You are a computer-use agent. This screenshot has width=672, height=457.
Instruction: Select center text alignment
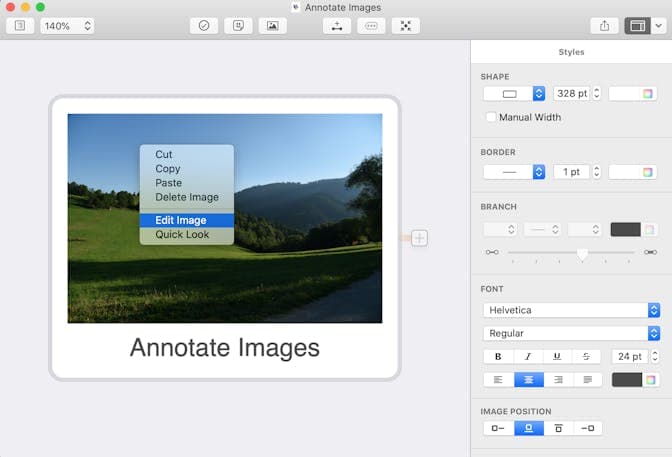(x=529, y=380)
